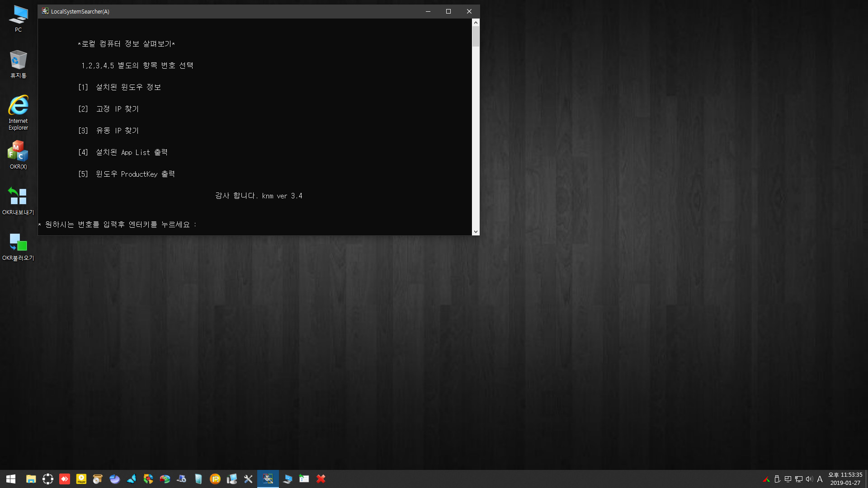Click the console vertical scrollbar thumb
Viewport: 868px width, 488px height.
[476, 36]
